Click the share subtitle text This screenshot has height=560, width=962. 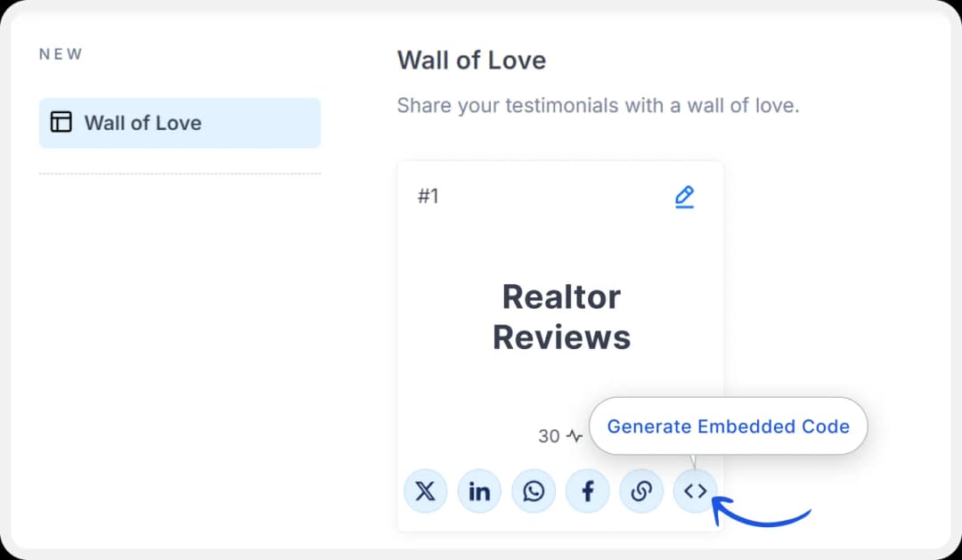598,104
